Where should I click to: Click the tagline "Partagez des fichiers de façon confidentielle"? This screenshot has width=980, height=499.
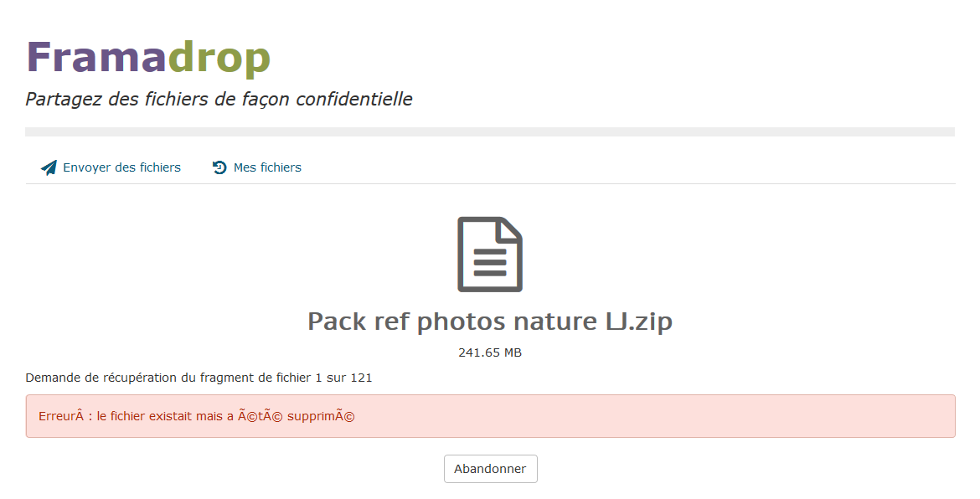(x=219, y=99)
